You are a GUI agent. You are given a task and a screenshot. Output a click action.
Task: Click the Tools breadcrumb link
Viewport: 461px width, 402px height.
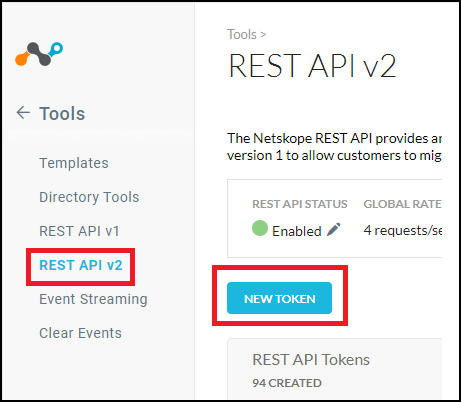(242, 34)
